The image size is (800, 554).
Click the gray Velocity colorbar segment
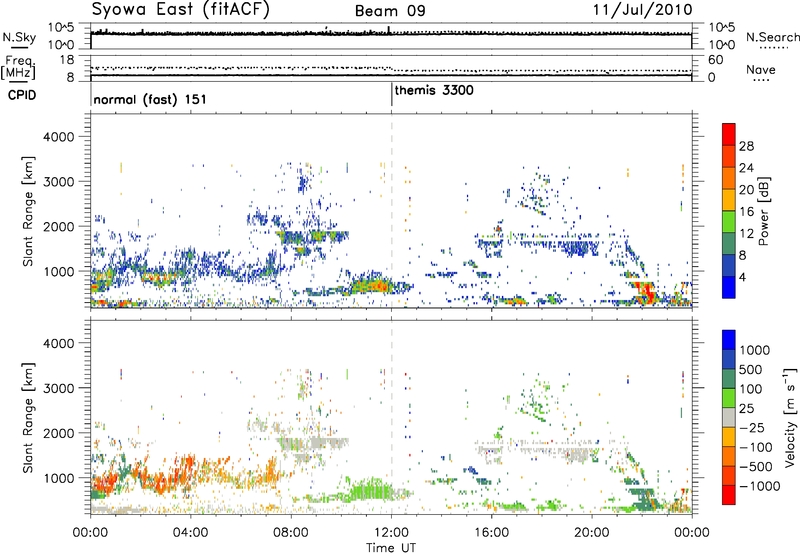pyautogui.click(x=729, y=418)
